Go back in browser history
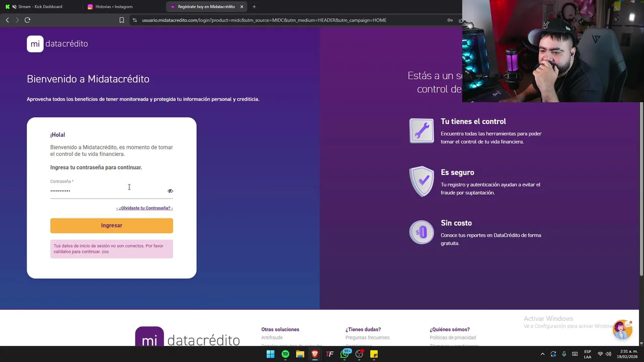Screen dimensions: 644x362 7,20
